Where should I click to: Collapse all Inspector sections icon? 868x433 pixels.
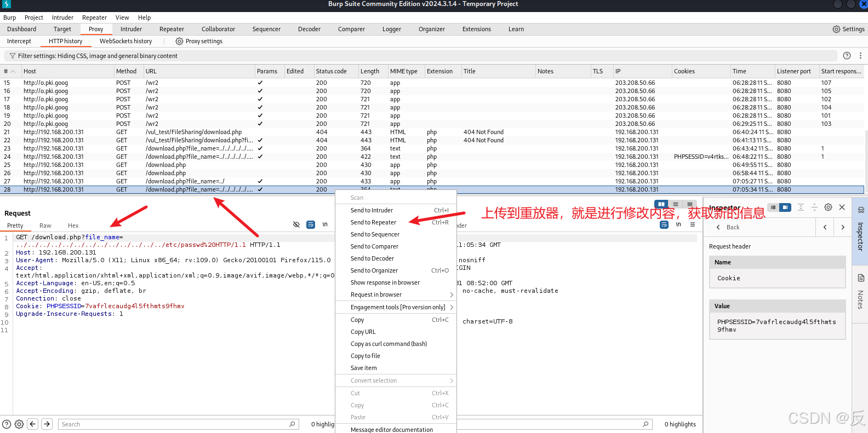[814, 207]
